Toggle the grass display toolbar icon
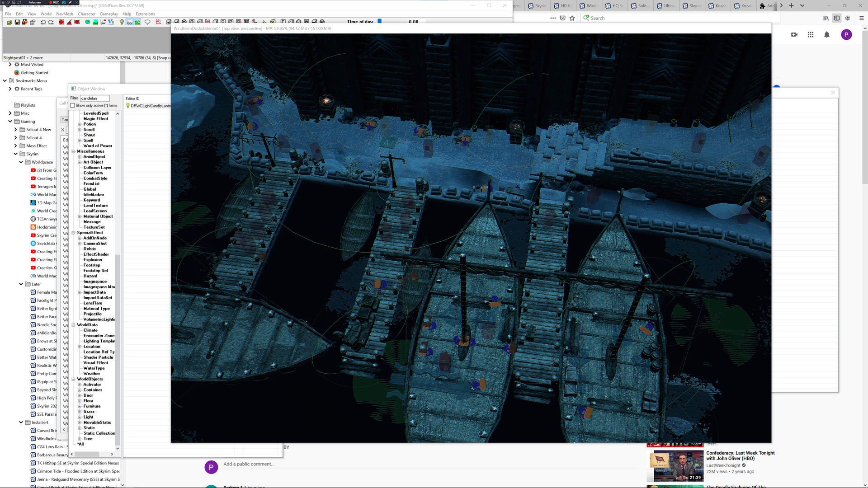 pyautogui.click(x=137, y=22)
